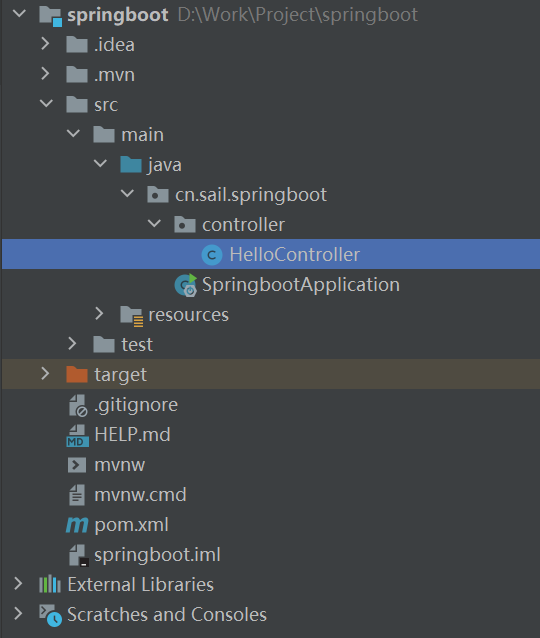The height and width of the screenshot is (638, 540).
Task: Collapse the springboot project root
Action: (x=19, y=13)
